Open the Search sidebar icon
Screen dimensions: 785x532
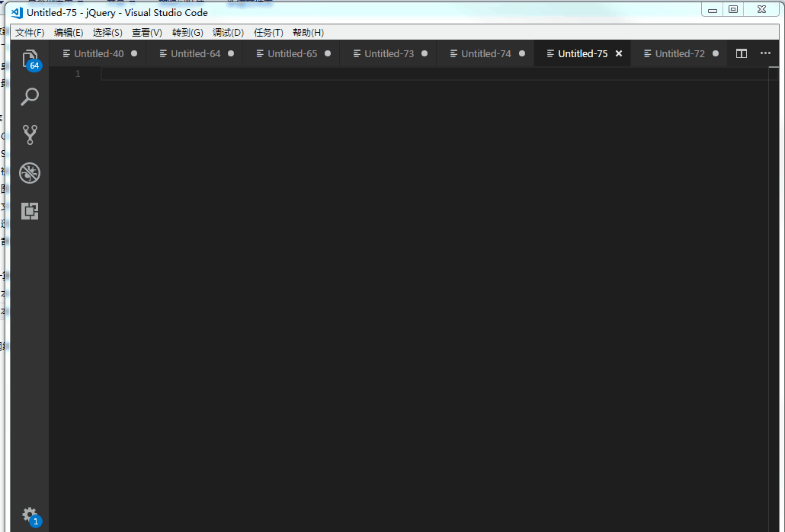(x=30, y=97)
